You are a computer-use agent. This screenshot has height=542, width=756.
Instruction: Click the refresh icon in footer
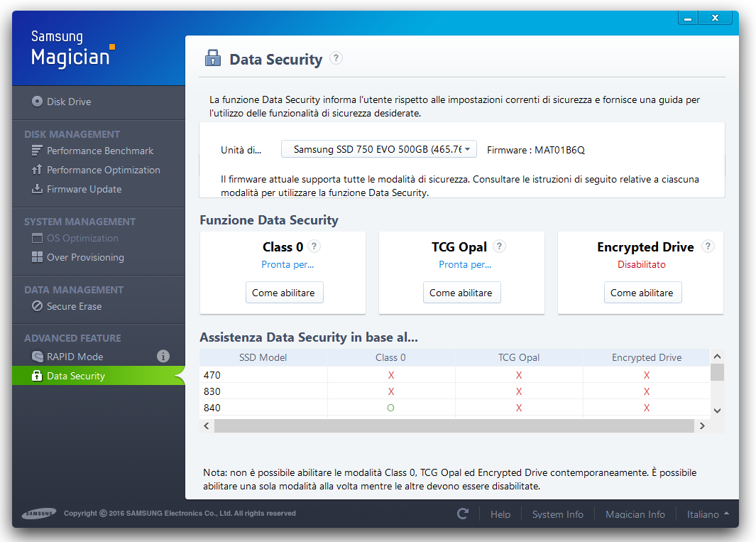click(x=463, y=514)
